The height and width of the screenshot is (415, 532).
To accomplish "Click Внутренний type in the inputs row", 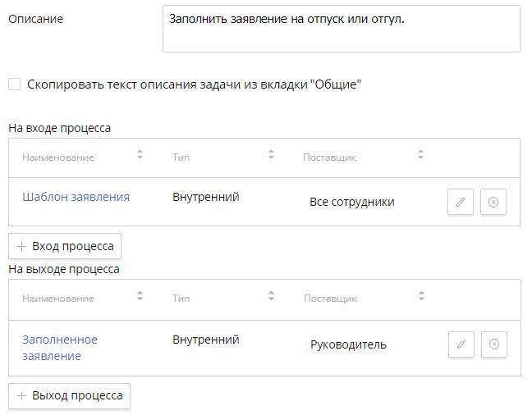I will click(205, 197).
